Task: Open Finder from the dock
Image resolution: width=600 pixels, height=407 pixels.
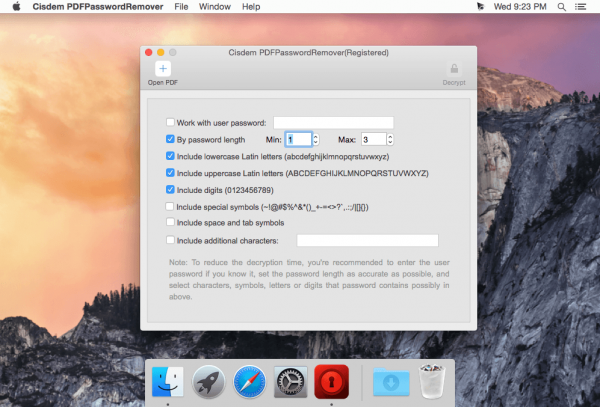Action: click(168, 381)
